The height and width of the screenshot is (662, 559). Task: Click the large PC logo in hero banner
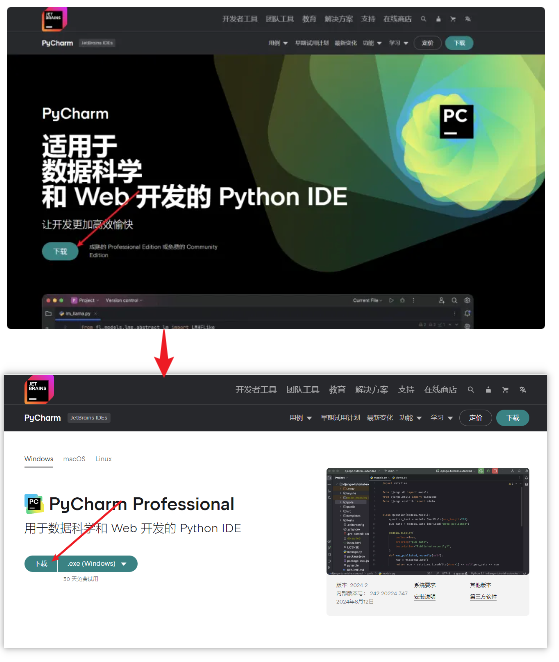tap(456, 121)
